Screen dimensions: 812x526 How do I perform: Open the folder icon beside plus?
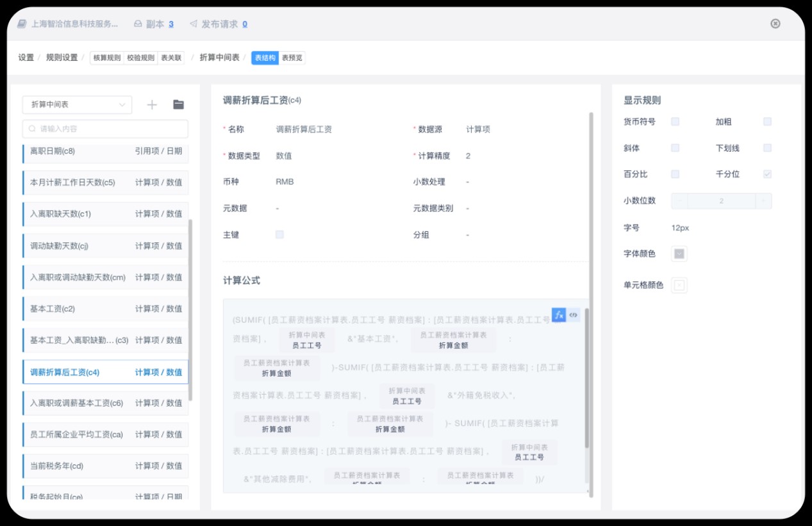pyautogui.click(x=179, y=105)
